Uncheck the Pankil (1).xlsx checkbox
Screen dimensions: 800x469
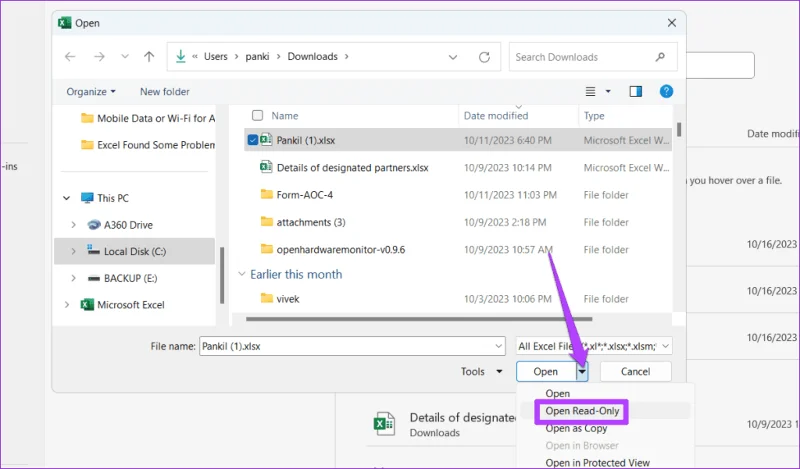coord(253,140)
